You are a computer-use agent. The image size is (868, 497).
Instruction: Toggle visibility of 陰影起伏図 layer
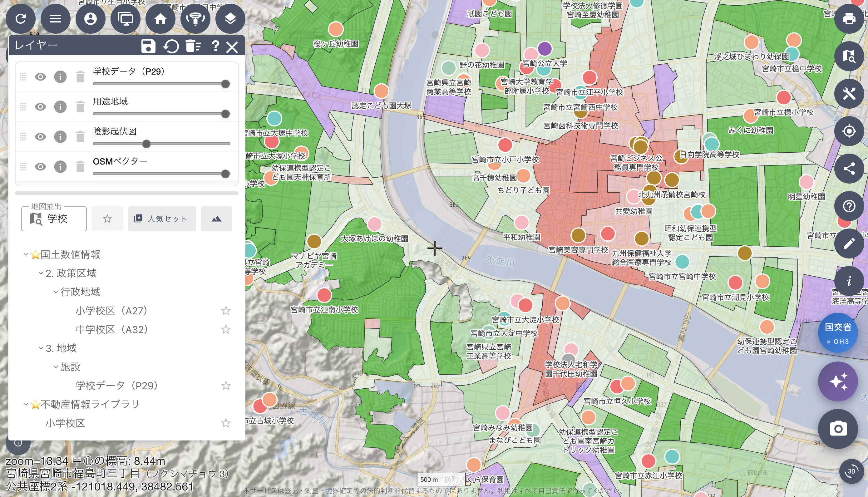click(40, 137)
